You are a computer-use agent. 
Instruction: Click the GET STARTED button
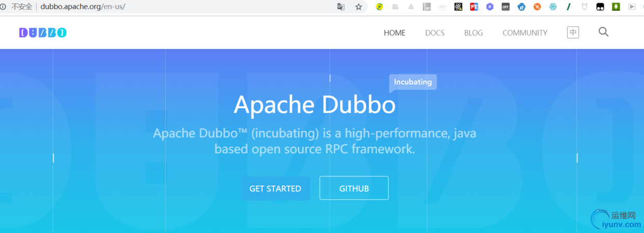[275, 188]
